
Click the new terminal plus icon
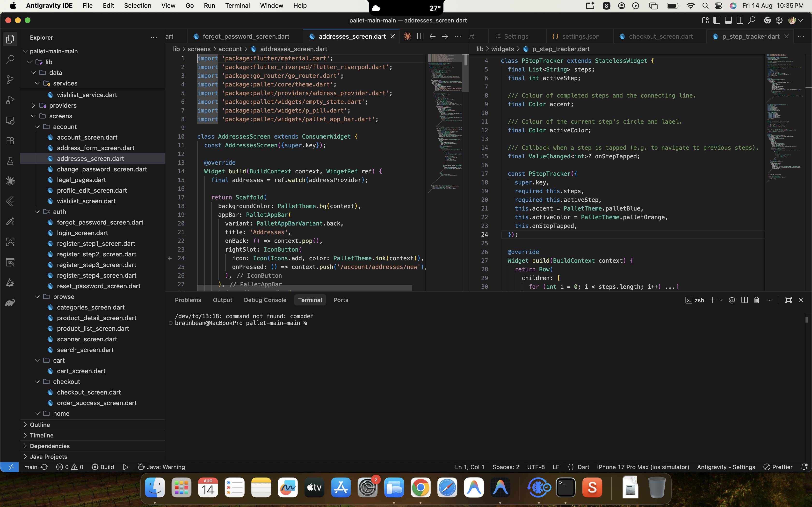(712, 300)
